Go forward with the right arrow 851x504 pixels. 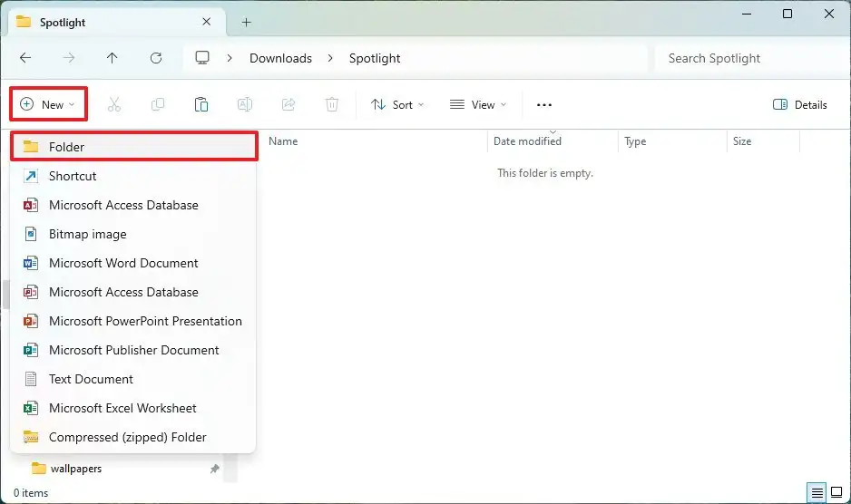click(69, 58)
